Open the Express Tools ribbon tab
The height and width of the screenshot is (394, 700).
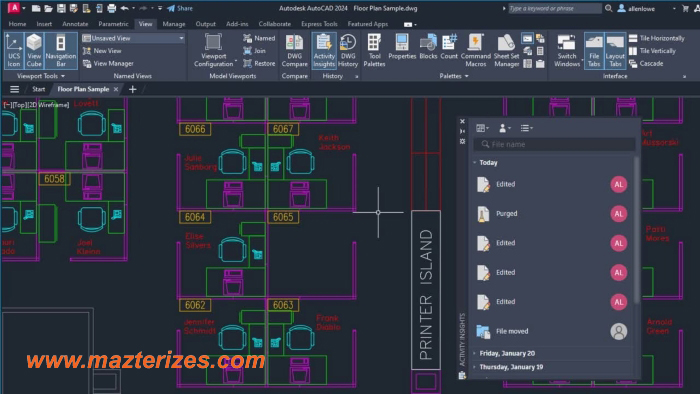coord(319,24)
